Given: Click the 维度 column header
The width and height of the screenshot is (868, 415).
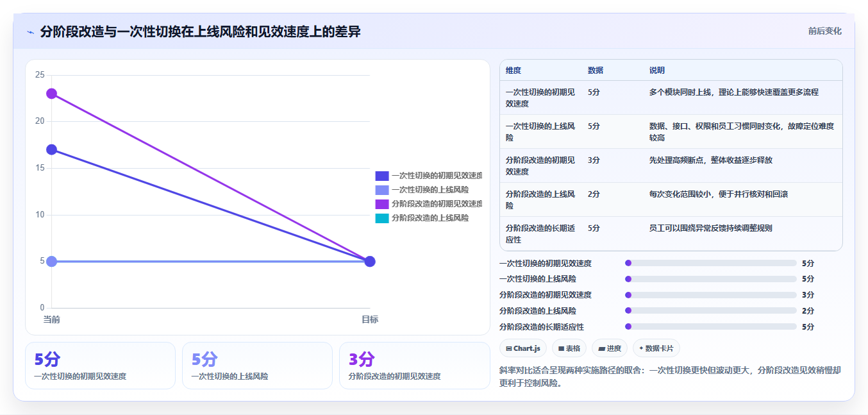Looking at the screenshot, I should (x=513, y=71).
